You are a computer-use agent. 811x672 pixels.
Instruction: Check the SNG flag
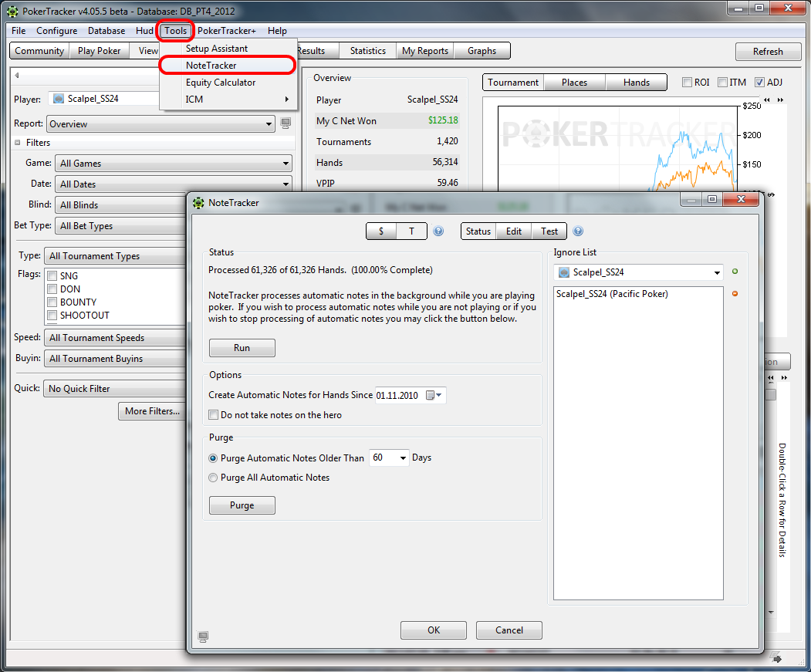click(x=52, y=276)
